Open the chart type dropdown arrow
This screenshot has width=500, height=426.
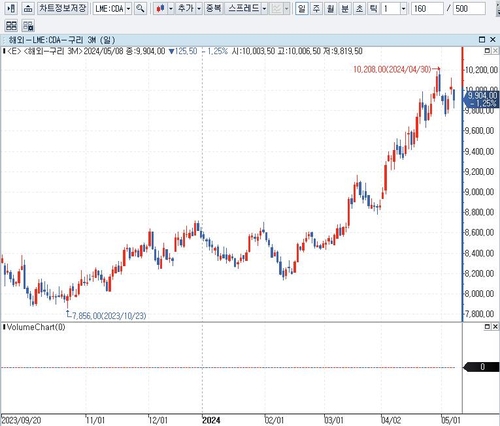click(x=171, y=8)
